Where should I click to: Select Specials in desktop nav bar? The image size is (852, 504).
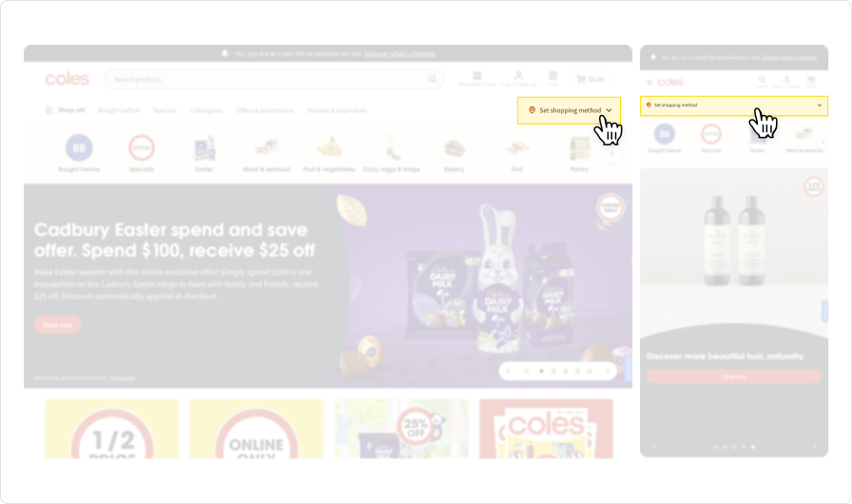[x=165, y=110]
